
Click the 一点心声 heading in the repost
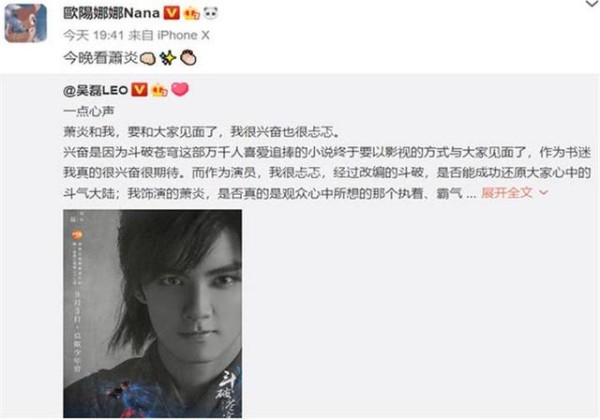(89, 111)
